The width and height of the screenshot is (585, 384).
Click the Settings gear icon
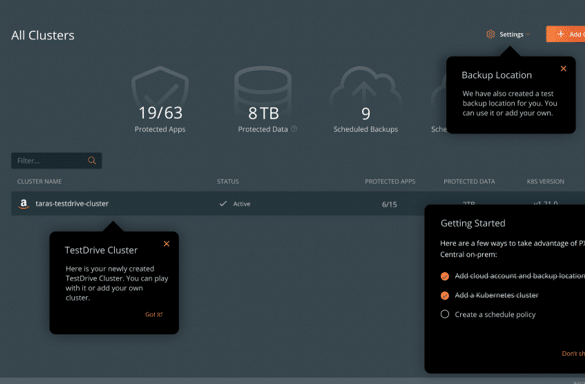491,34
